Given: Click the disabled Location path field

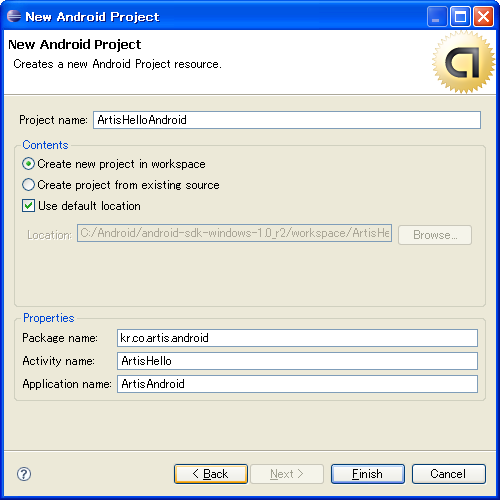Looking at the screenshot, I should [x=234, y=233].
